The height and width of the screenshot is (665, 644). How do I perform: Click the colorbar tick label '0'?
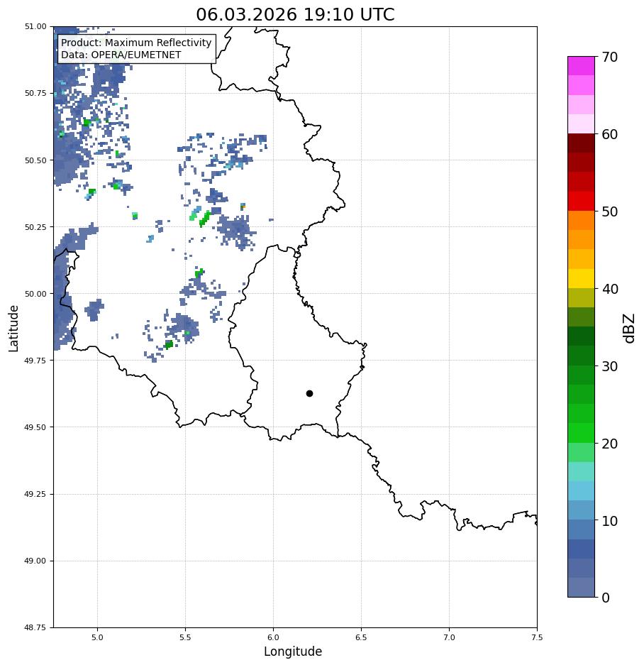606,598
